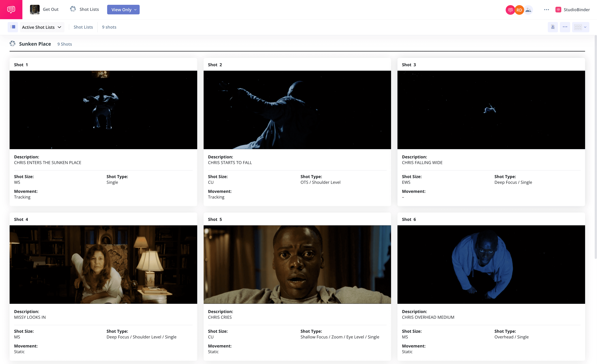Click the StudioBinder brand link

573,10
